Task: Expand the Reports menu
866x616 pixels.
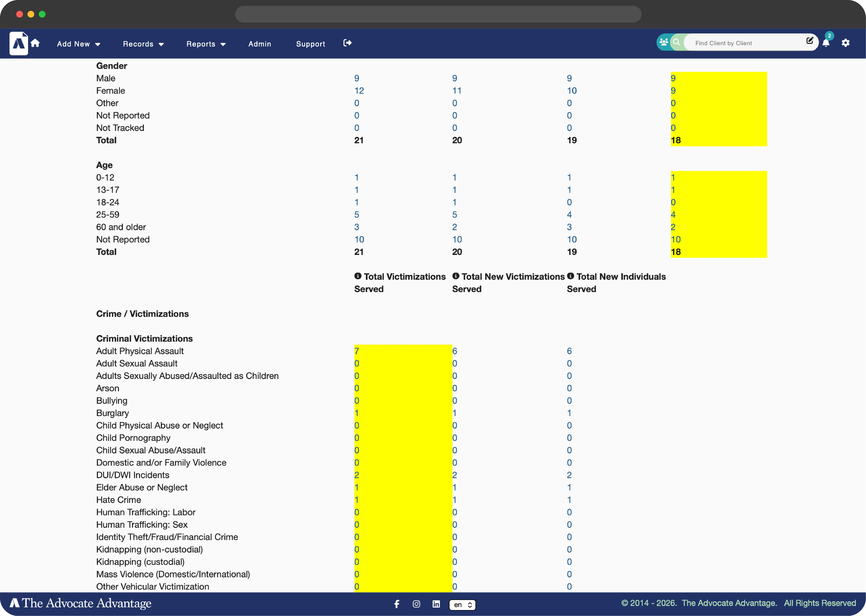Action: tap(206, 44)
